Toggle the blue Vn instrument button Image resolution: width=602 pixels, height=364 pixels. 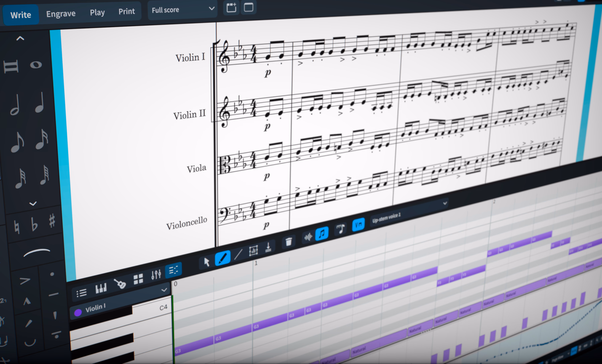tap(358, 225)
